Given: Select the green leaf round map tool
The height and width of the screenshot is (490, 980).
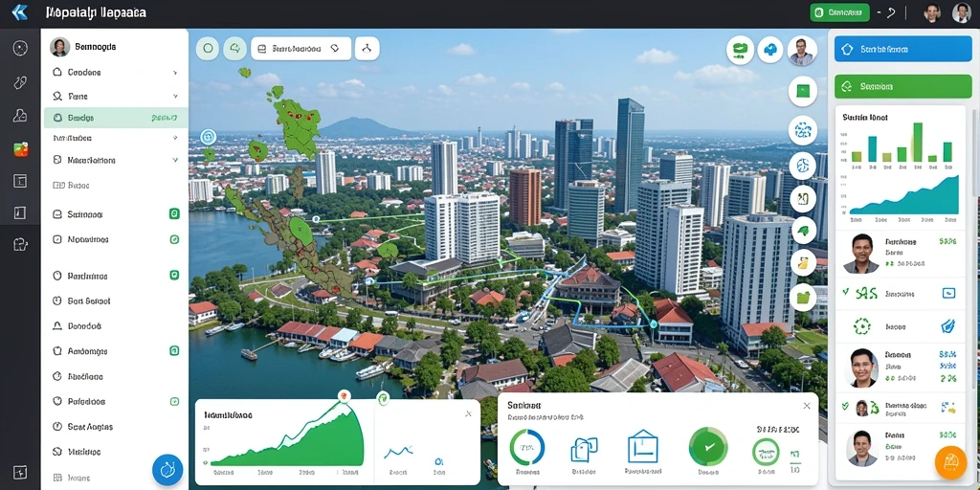Looking at the screenshot, I should pos(803,230).
